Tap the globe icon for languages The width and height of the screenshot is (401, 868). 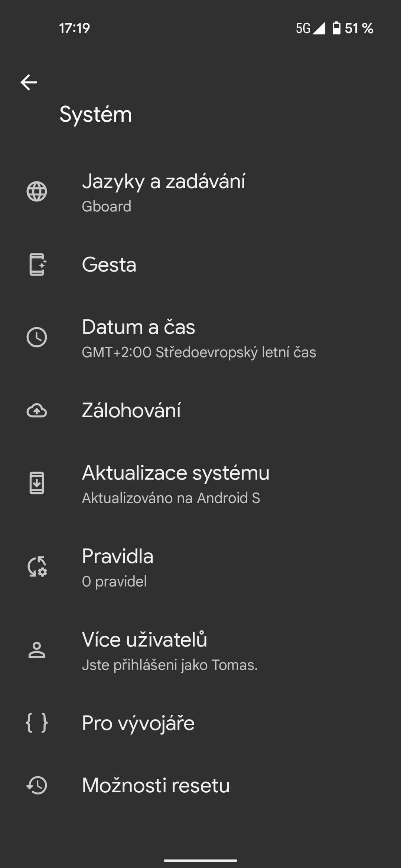click(37, 192)
